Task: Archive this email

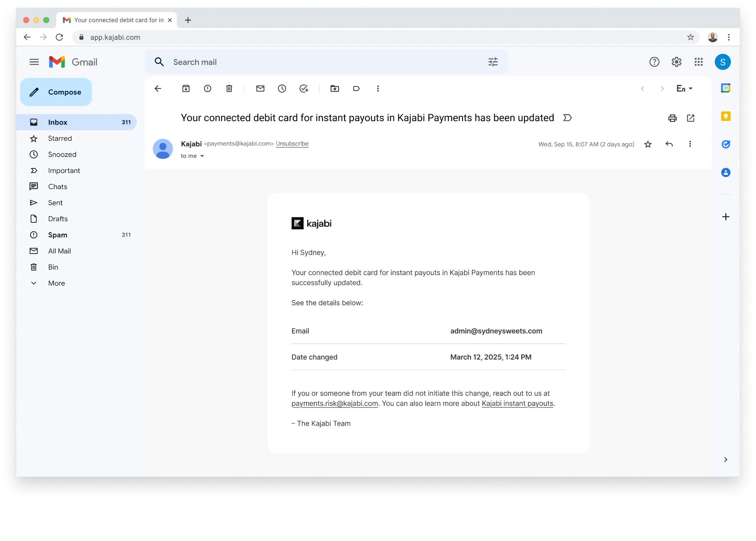Action: tap(186, 89)
